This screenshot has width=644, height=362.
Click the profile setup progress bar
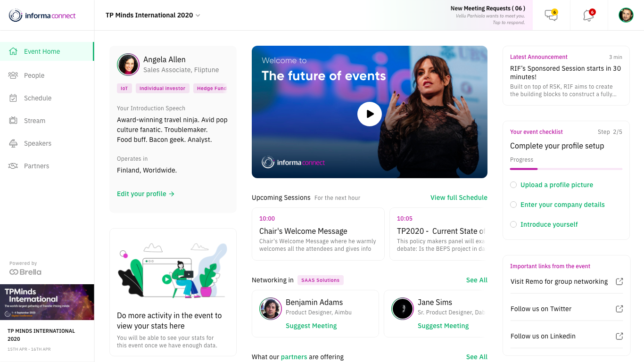566,169
